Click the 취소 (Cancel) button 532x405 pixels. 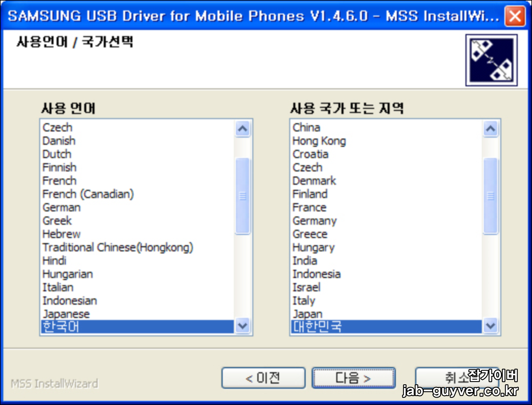(457, 378)
